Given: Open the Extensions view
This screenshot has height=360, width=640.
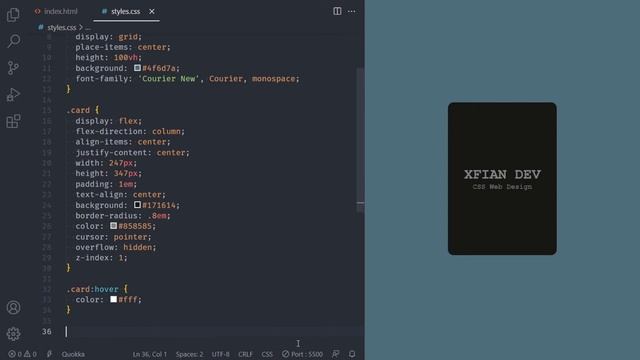Looking at the screenshot, I should [13, 121].
